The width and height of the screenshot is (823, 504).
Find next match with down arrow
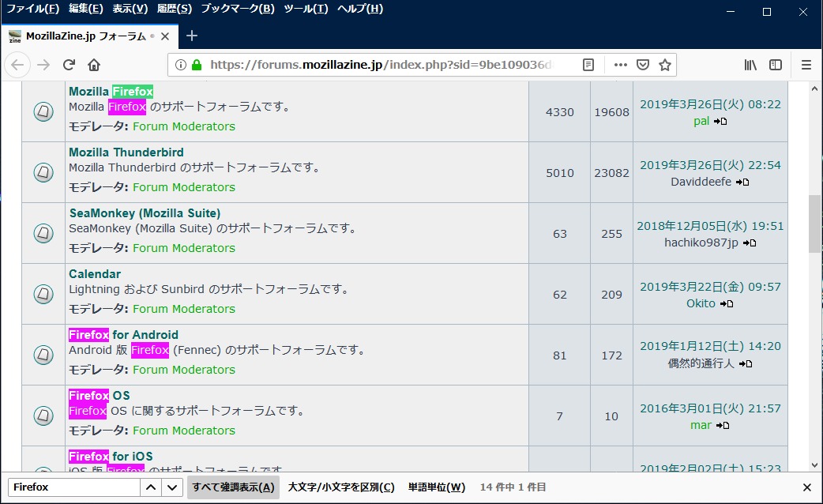pyautogui.click(x=172, y=487)
